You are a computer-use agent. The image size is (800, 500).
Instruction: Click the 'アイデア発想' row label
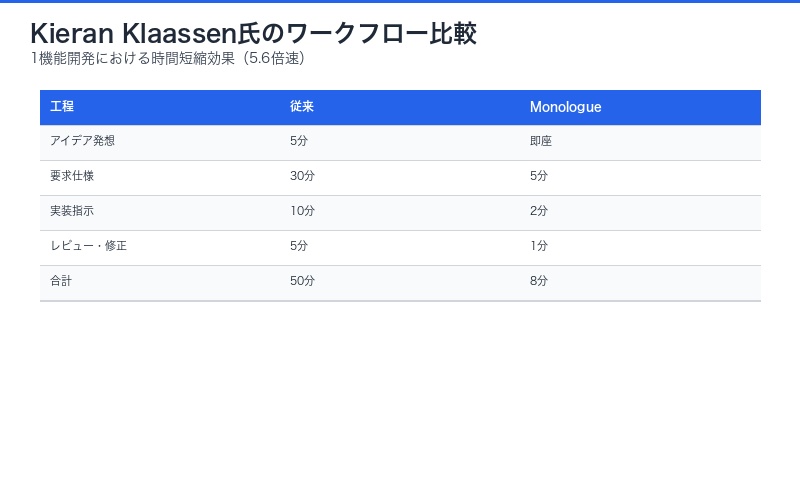click(83, 142)
